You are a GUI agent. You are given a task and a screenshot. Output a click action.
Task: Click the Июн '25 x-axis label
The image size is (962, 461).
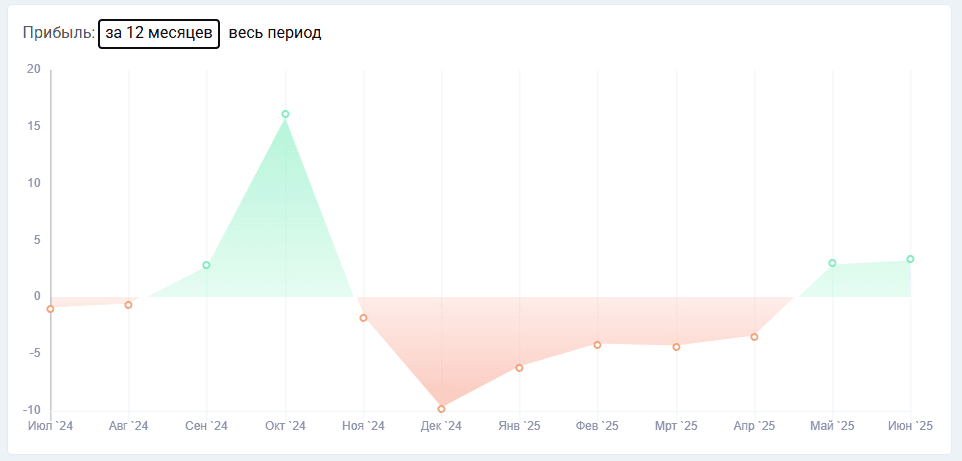coord(910,427)
